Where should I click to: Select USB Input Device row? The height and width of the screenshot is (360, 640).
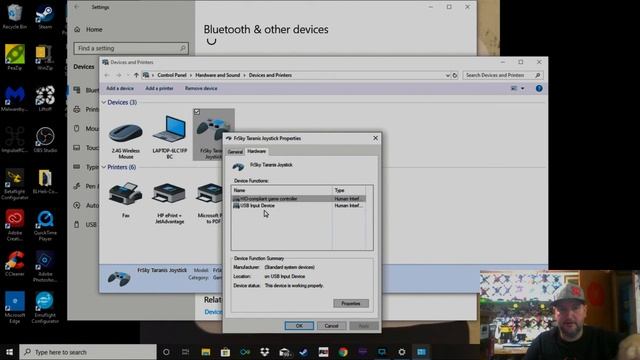(x=298, y=206)
